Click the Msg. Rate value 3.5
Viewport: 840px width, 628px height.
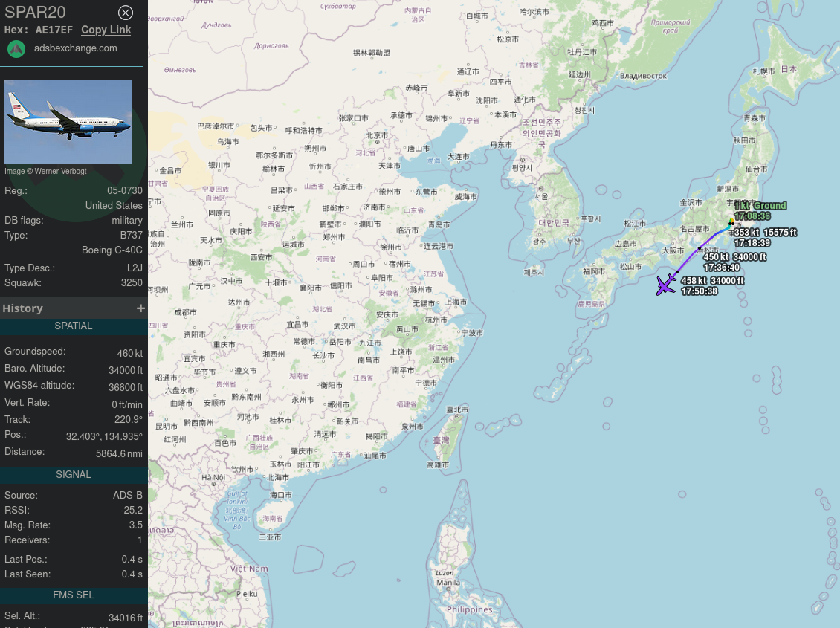(136, 525)
